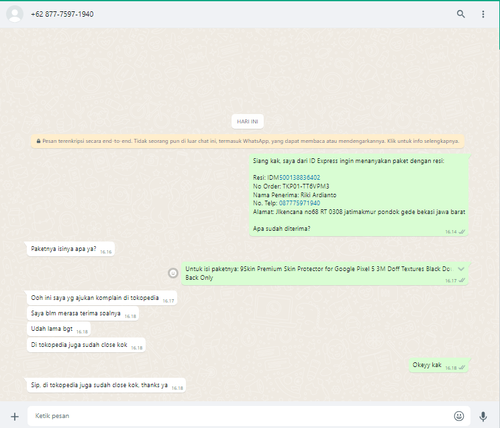The image size is (500, 428).
Task: Select the Alamat address line
Action: [x=359, y=212]
